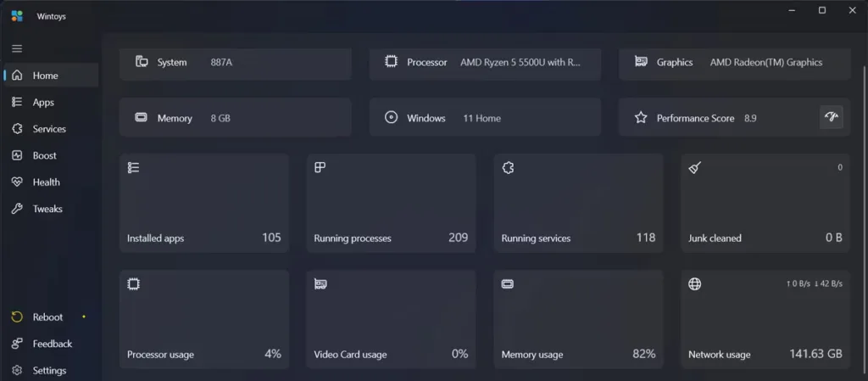Viewport: 868px width, 381px height.
Task: Click the 0% video card usage value
Action: tap(459, 353)
